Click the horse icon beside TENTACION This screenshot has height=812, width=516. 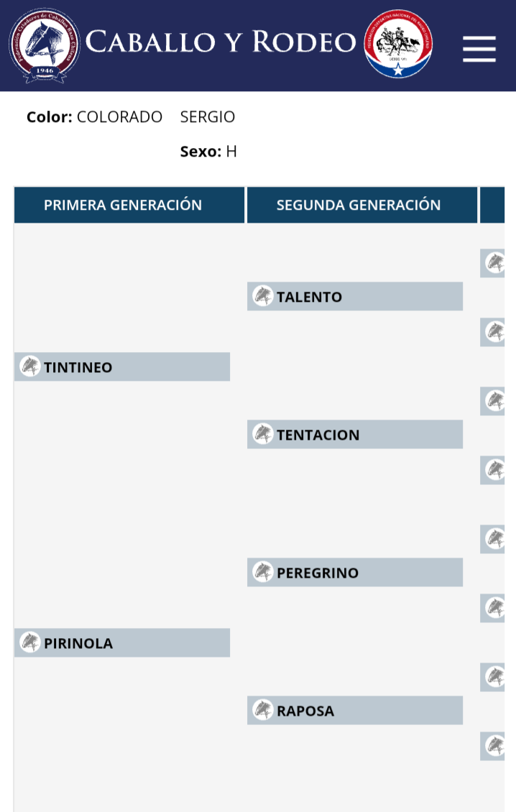pyautogui.click(x=262, y=434)
